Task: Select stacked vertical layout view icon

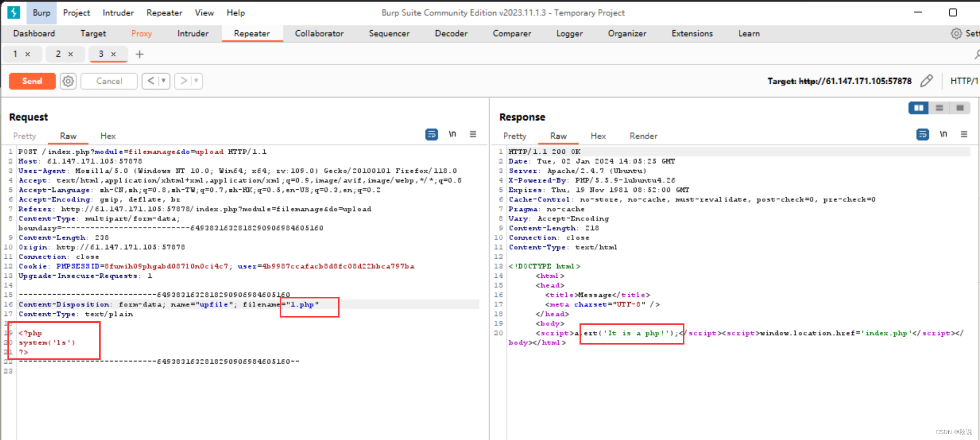Action: 939,108
